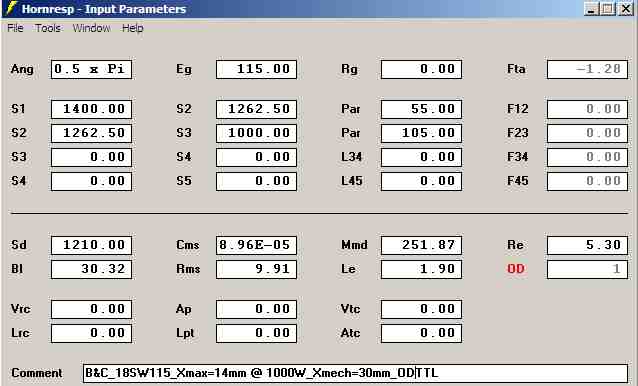Click the F12 field
Viewport: 638px width, 386px height.
(x=588, y=109)
